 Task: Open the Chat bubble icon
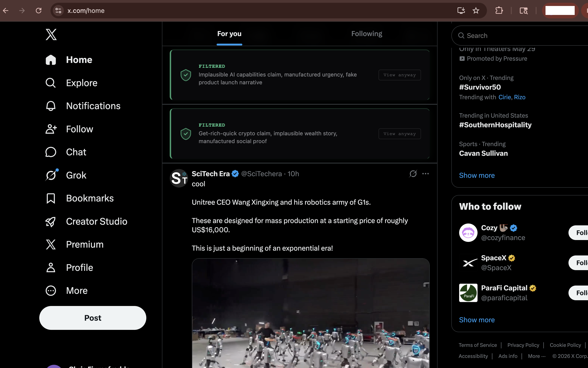pyautogui.click(x=51, y=152)
